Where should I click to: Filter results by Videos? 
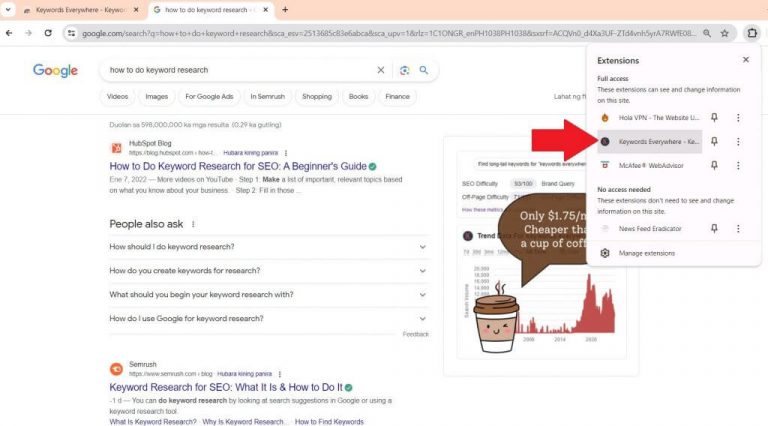(118, 96)
